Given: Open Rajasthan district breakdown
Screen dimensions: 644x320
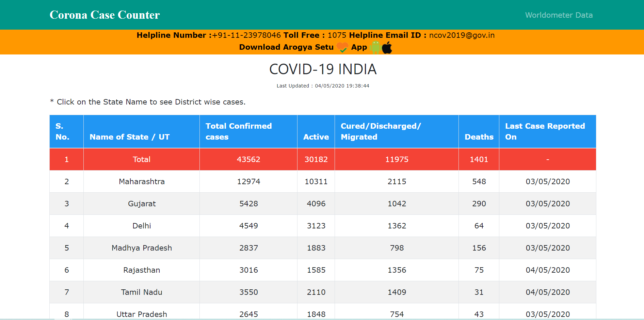Looking at the screenshot, I should [142, 270].
